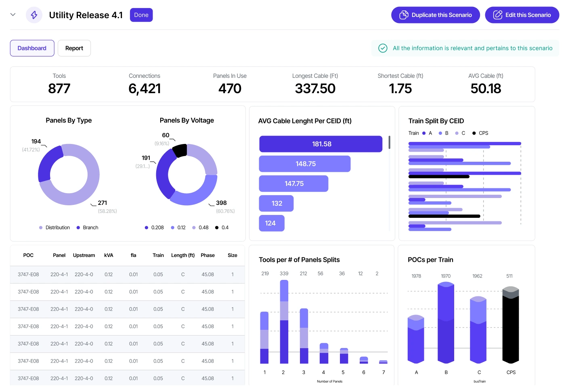Toggle Train C legend in Train Split
Viewport: 566px width, 392px height.
point(460,133)
